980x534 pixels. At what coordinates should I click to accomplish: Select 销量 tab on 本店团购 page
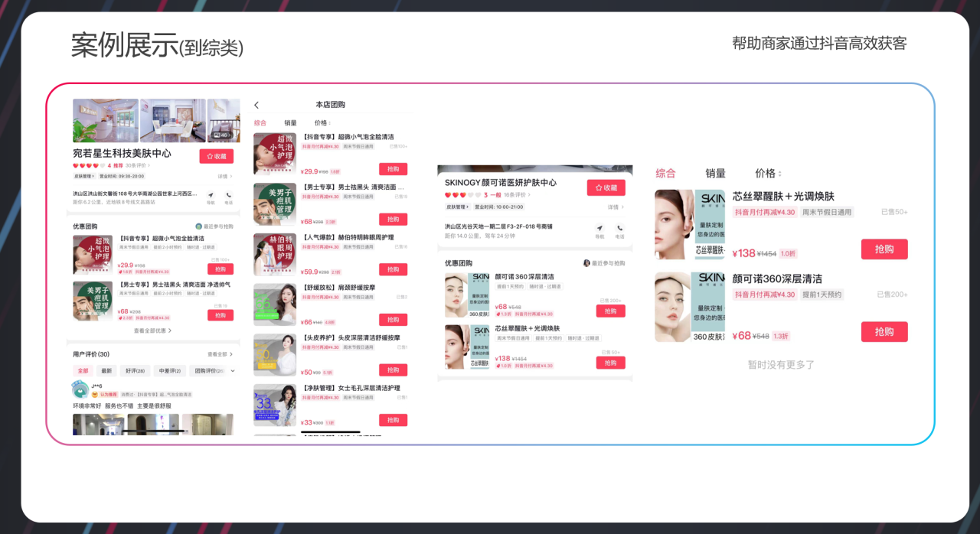tap(290, 122)
